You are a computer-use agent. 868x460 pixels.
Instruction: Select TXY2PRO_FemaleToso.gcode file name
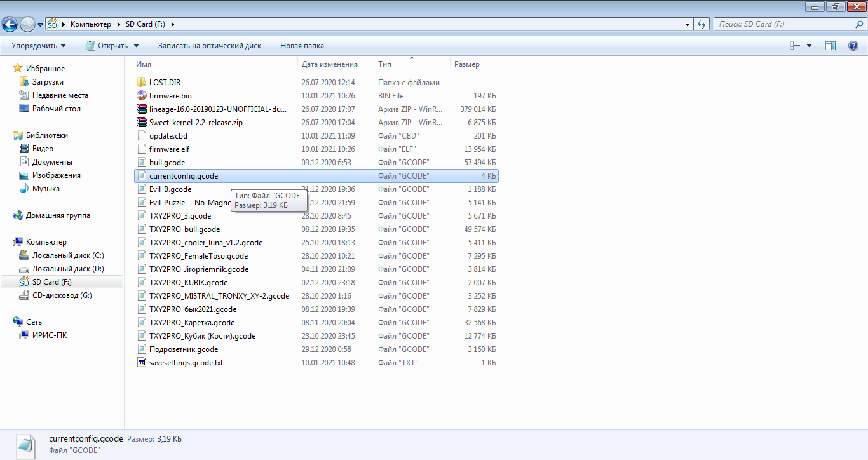pyautogui.click(x=198, y=256)
